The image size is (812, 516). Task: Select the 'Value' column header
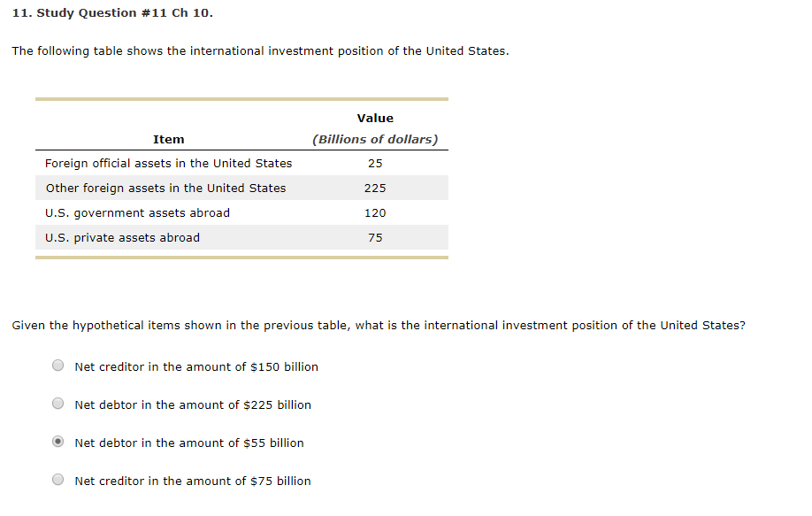[x=375, y=118]
